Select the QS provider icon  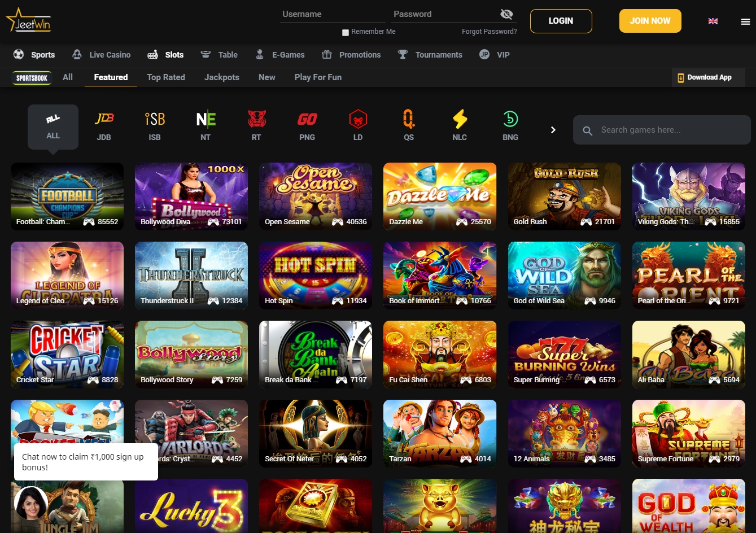409,120
